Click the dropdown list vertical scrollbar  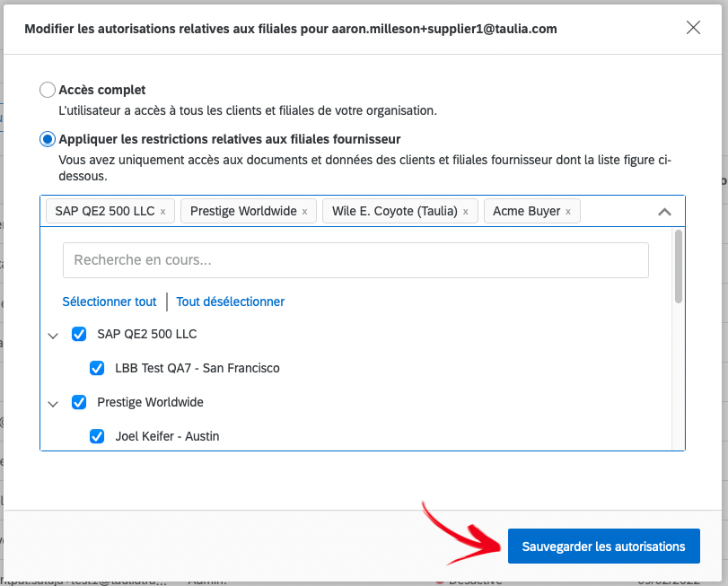click(679, 269)
